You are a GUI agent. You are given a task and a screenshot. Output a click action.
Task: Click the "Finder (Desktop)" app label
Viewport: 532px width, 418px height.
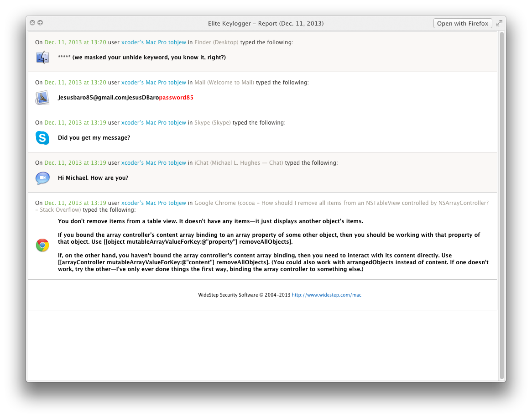(x=216, y=42)
